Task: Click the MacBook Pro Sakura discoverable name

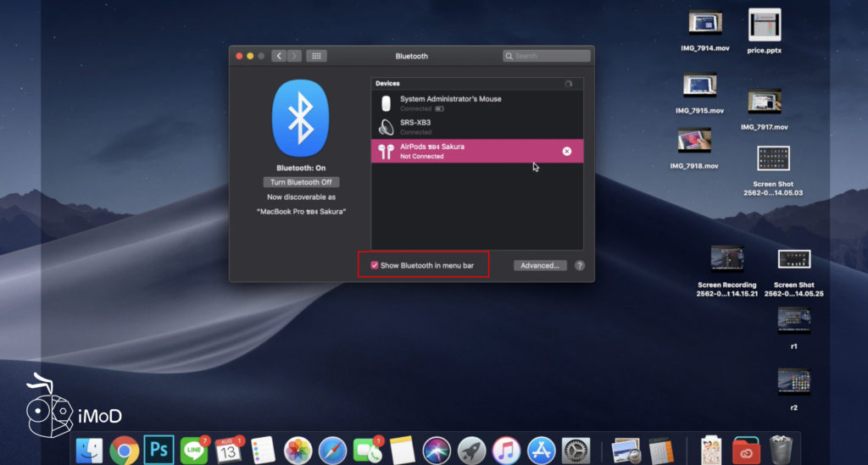Action: tap(301, 211)
